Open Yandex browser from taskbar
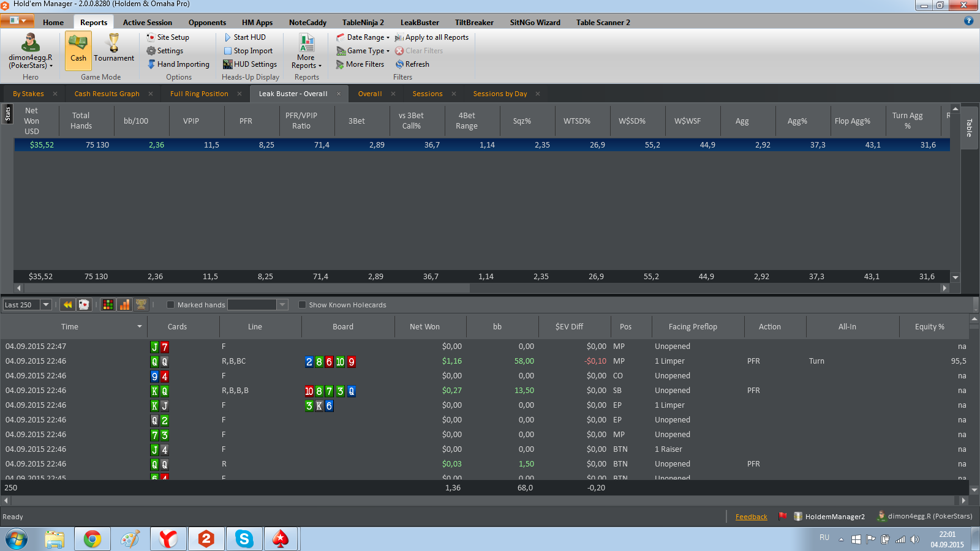The height and width of the screenshot is (551, 980). tap(168, 539)
